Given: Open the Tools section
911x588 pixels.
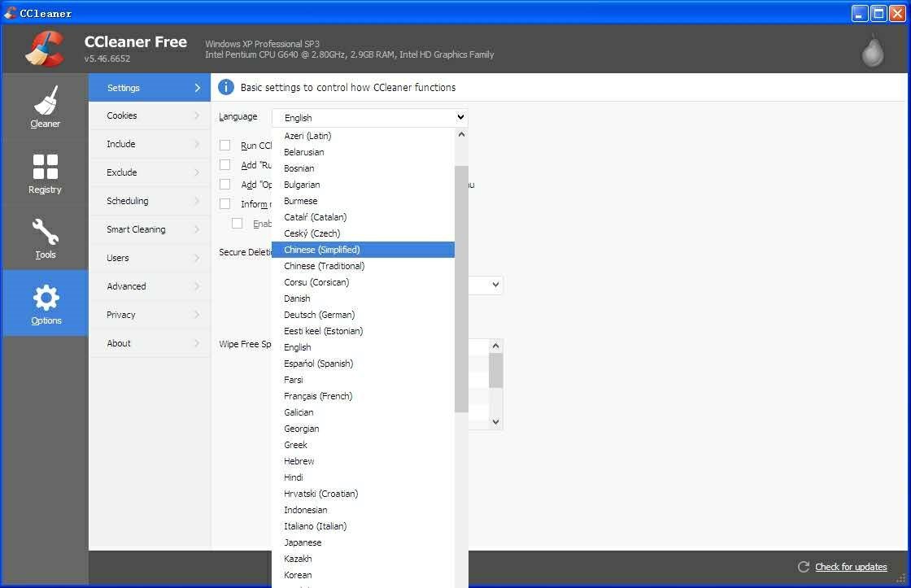Looking at the screenshot, I should 46,237.
